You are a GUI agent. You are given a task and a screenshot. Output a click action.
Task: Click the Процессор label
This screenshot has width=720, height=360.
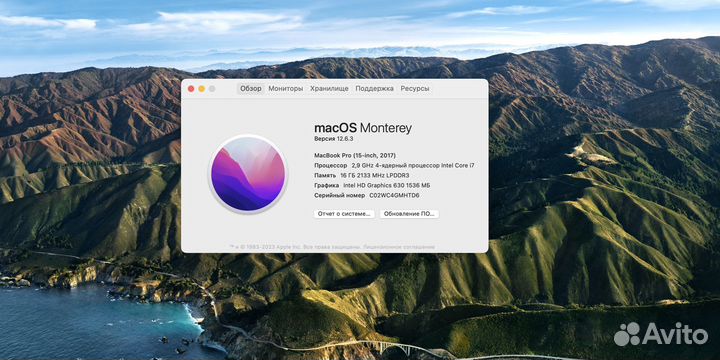[x=331, y=165]
